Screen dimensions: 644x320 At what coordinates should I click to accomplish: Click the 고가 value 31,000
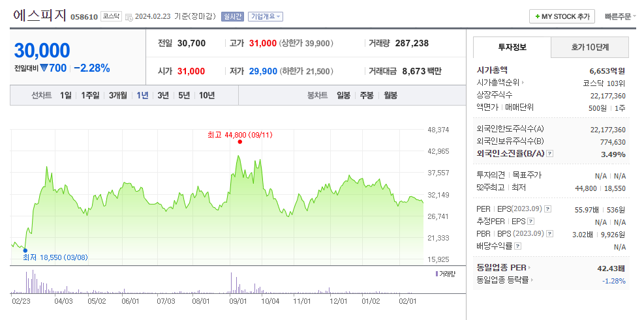263,43
